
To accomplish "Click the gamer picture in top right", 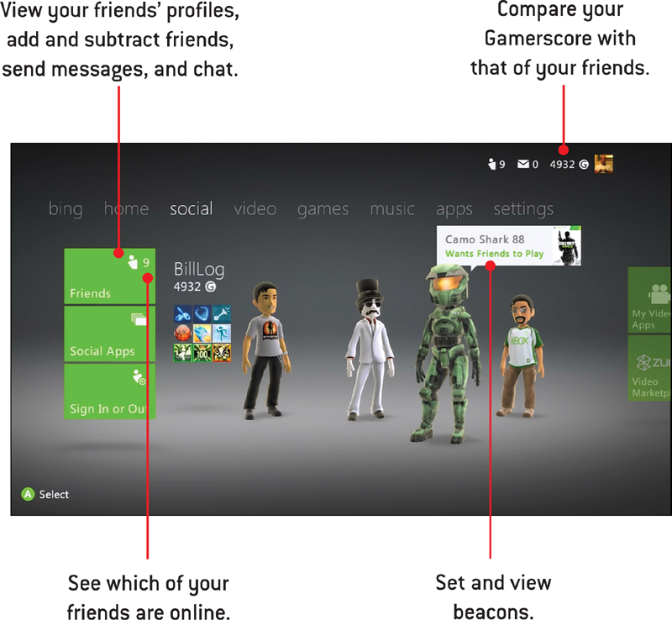I will click(603, 164).
